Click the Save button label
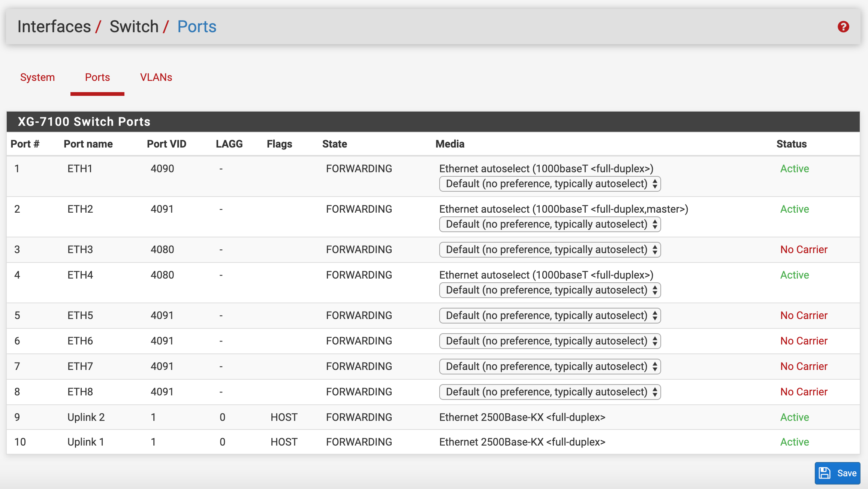The height and width of the screenshot is (489, 868). (x=847, y=473)
